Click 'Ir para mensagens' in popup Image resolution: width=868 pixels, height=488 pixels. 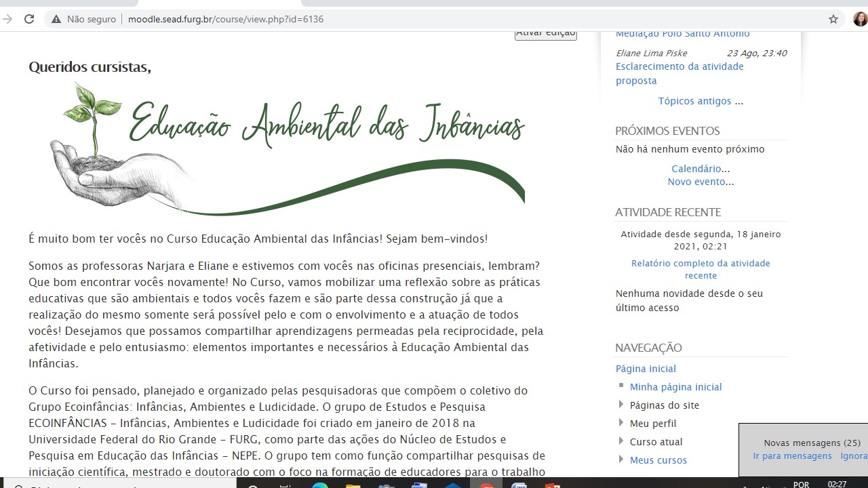tap(792, 456)
